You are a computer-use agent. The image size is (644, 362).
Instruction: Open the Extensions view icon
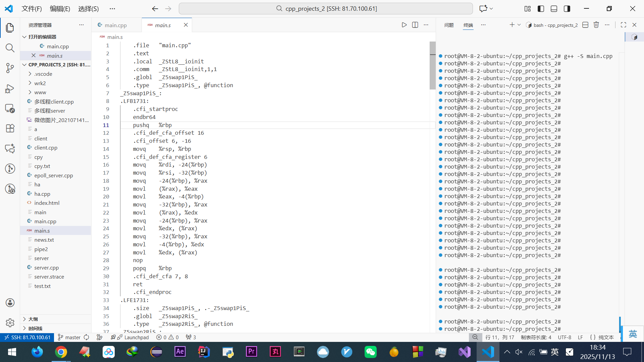[10, 128]
